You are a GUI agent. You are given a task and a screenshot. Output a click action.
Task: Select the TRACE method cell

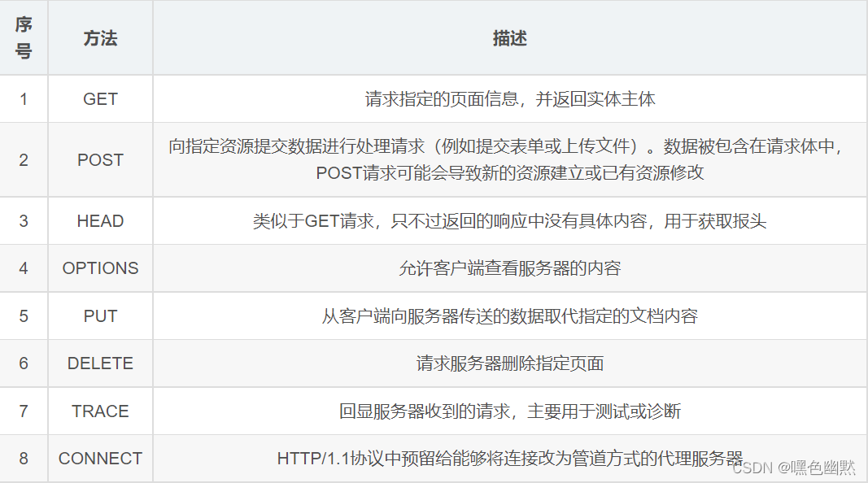coord(100,411)
